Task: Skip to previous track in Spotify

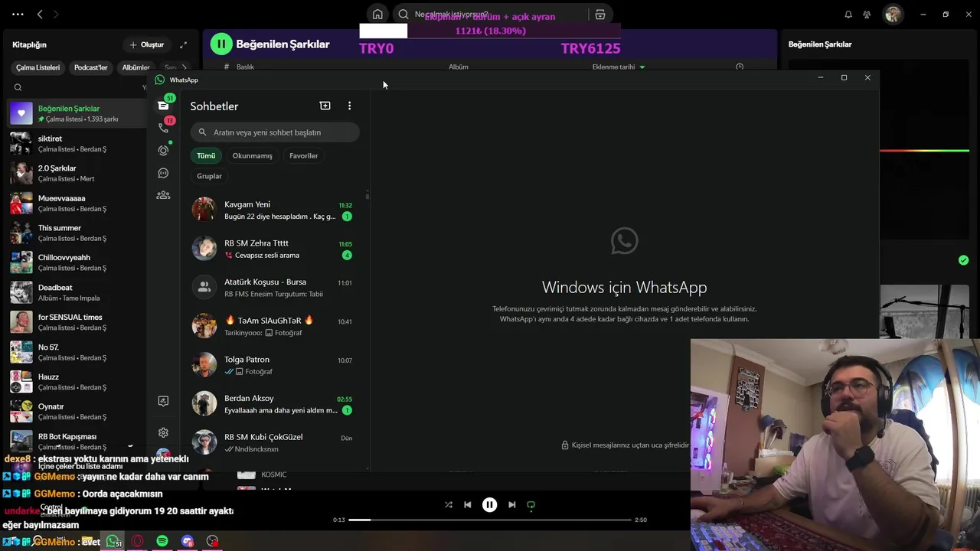Action: coord(468,504)
